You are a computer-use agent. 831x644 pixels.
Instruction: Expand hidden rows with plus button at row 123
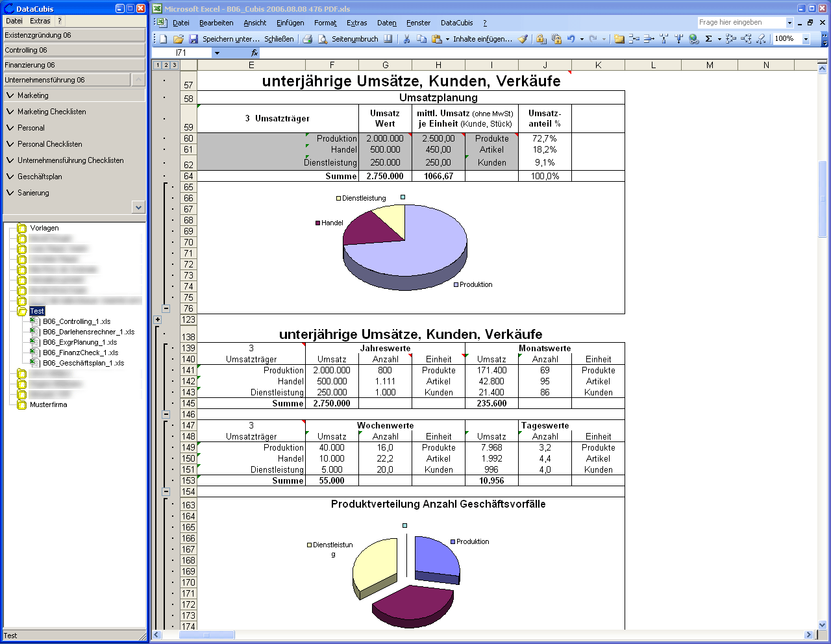coord(157,319)
